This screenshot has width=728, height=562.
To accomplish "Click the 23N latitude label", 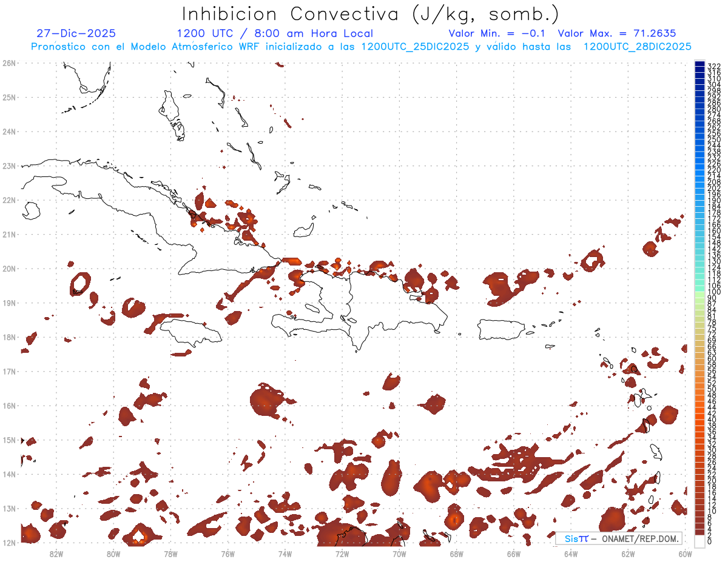I will (8, 166).
